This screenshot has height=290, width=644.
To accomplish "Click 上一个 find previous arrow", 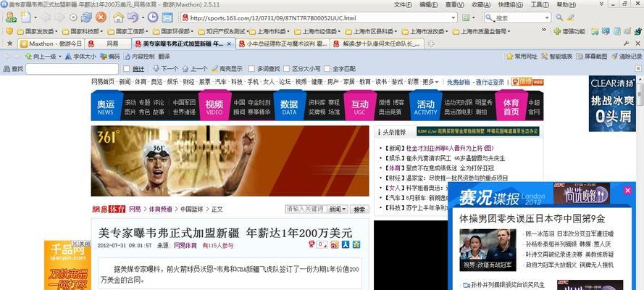I will click(x=195, y=69).
